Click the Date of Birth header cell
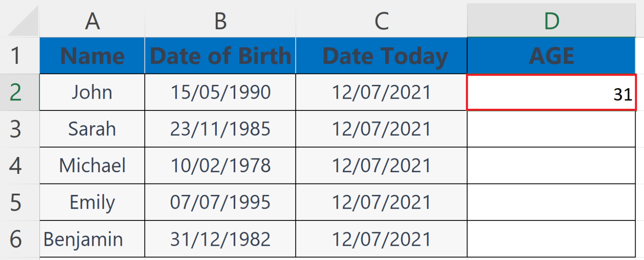The height and width of the screenshot is (260, 644). tap(220, 56)
